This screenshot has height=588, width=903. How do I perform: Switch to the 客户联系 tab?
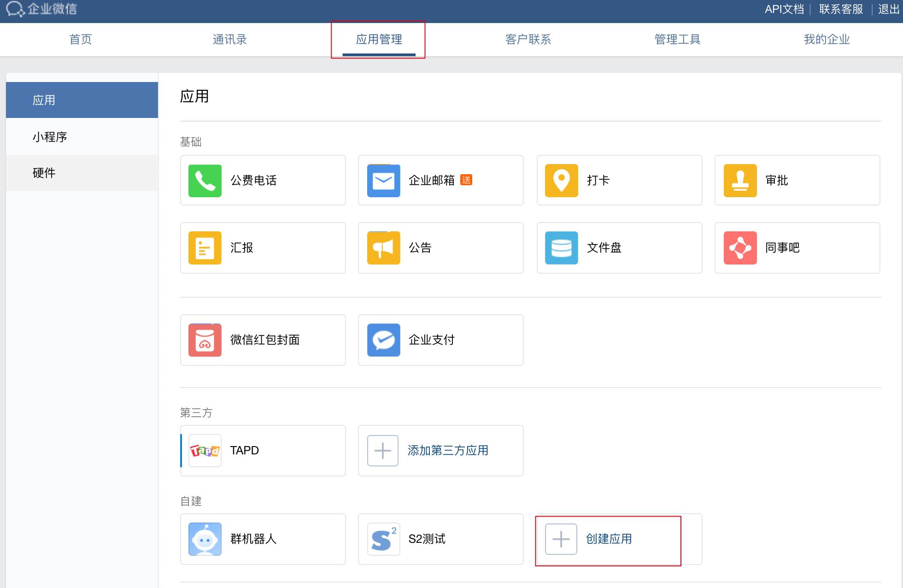(x=528, y=40)
